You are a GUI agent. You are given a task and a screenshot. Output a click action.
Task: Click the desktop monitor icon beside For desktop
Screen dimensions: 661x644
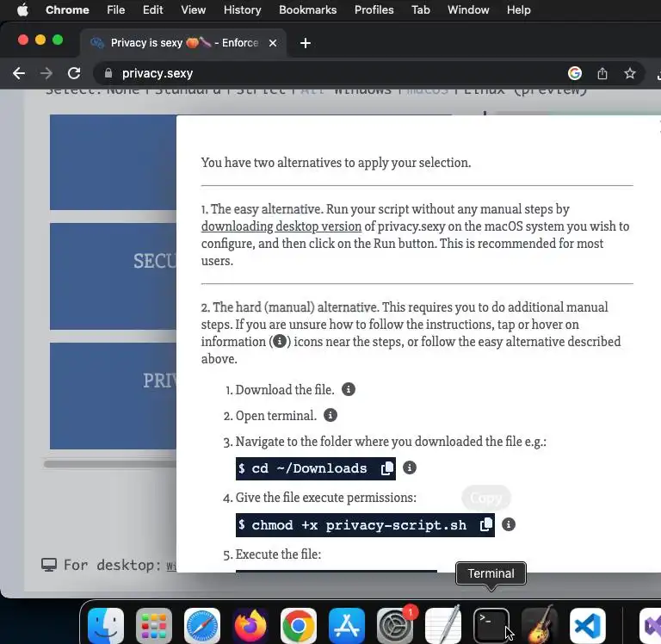49,565
